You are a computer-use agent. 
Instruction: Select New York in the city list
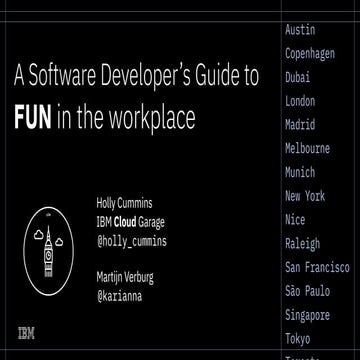(305, 196)
